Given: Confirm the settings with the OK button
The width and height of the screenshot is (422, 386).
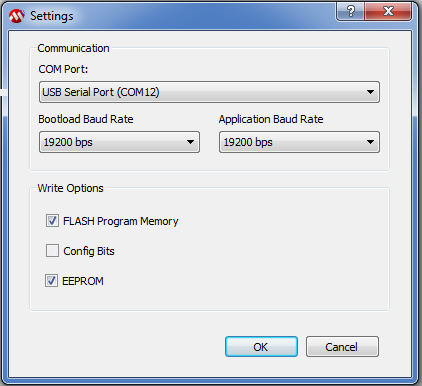Looking at the screenshot, I should pyautogui.click(x=261, y=347).
